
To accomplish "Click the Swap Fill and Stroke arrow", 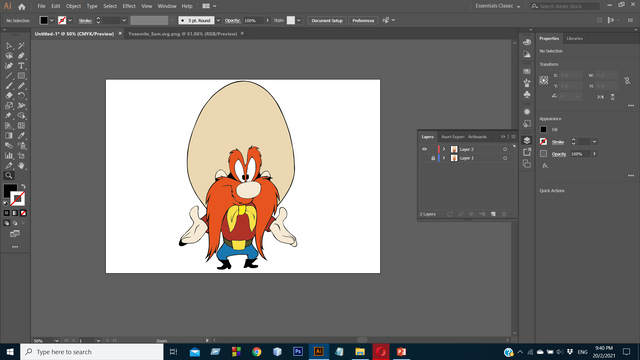I will click(23, 187).
